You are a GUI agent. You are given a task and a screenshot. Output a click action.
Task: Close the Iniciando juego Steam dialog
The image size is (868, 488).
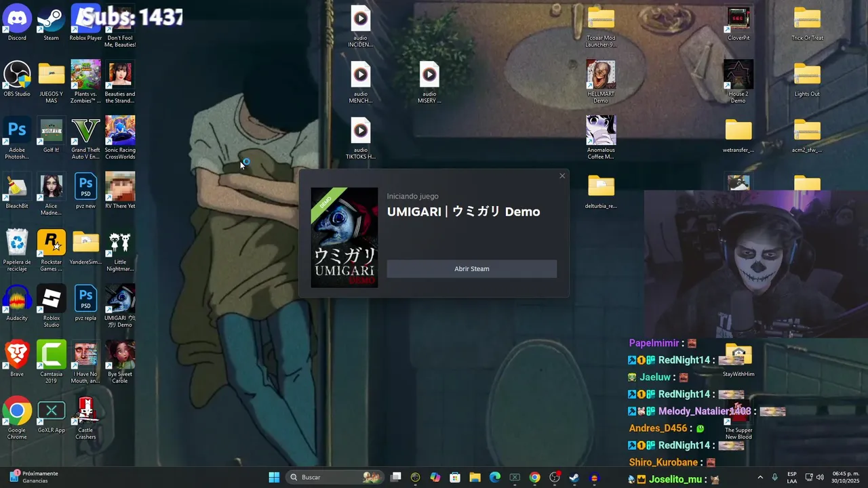562,176
